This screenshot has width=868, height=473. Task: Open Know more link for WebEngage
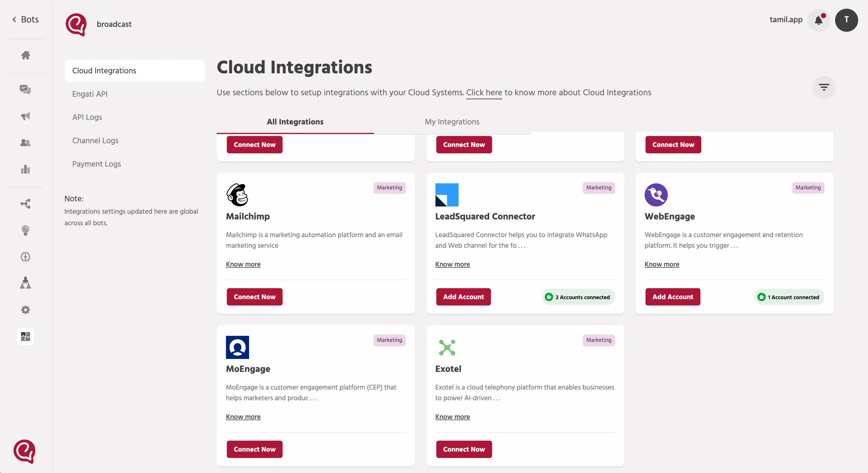click(662, 264)
